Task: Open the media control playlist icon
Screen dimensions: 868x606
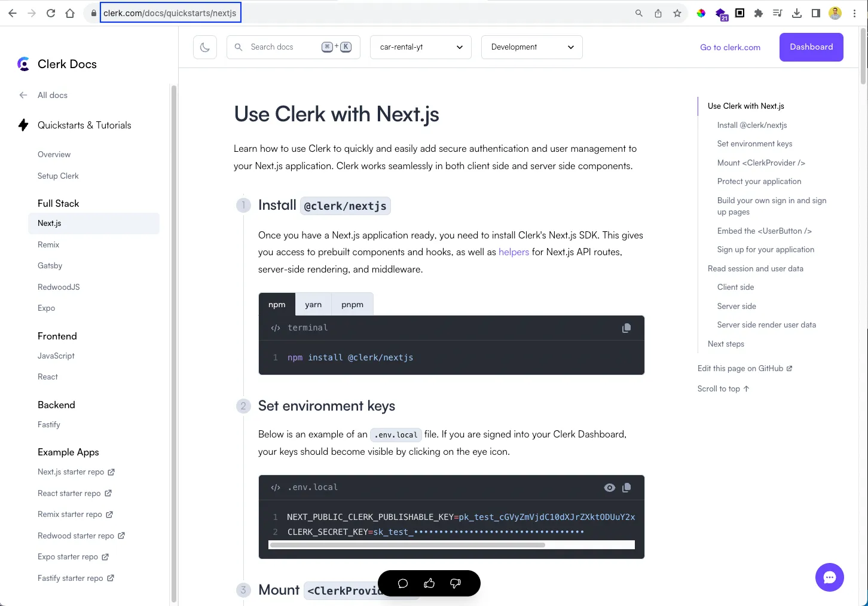Action: [x=778, y=13]
